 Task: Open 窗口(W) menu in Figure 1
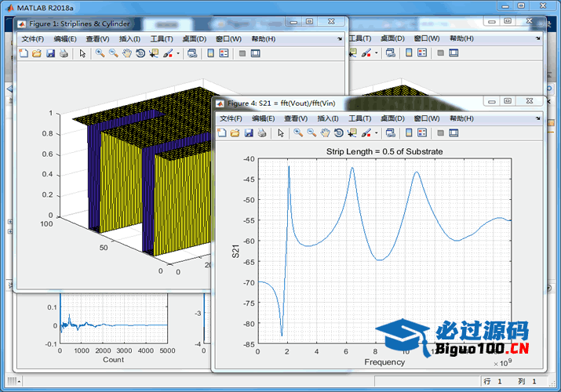(228, 39)
